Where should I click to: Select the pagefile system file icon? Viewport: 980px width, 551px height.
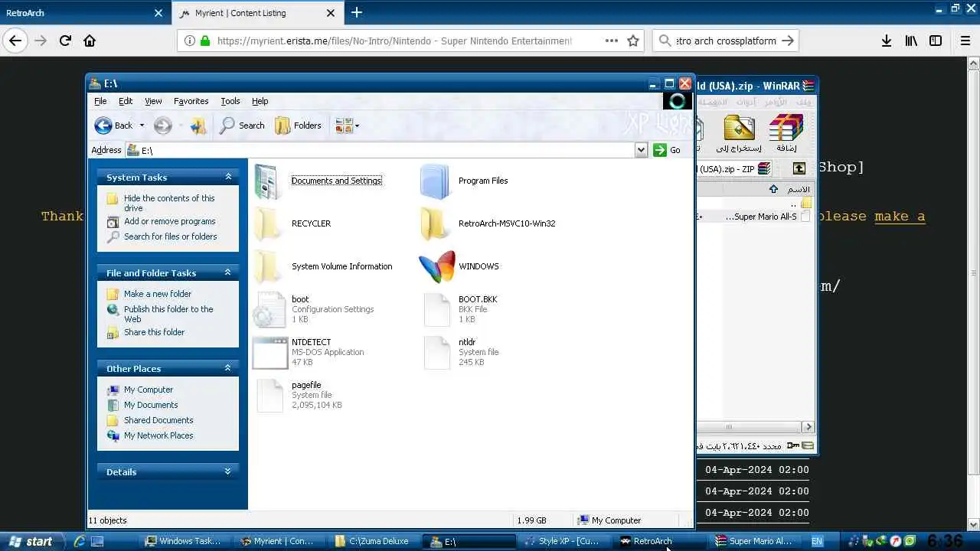pyautogui.click(x=269, y=395)
